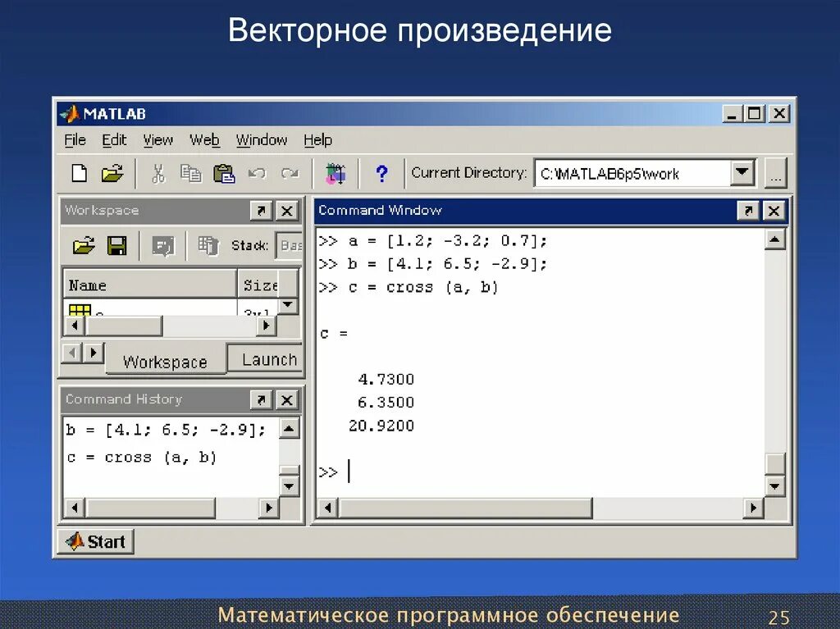Screen dimensions: 840x629
Task: Close the Command History panel
Action: [x=287, y=399]
